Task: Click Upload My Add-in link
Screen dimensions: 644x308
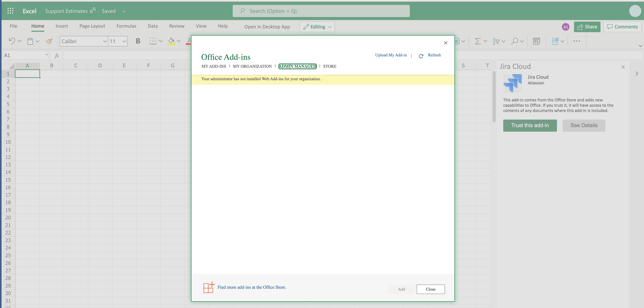Action: click(x=391, y=55)
